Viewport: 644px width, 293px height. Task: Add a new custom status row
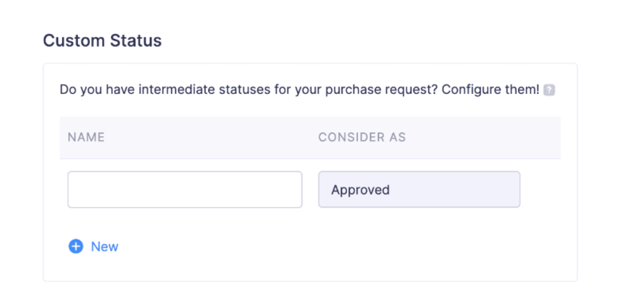pos(93,247)
